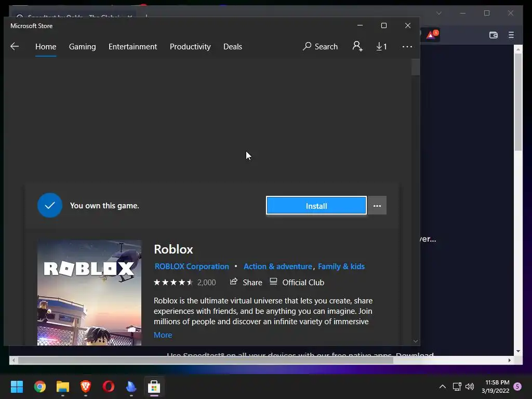Open the wallet icon in the browser toolbar
The width and height of the screenshot is (532, 399).
(494, 35)
